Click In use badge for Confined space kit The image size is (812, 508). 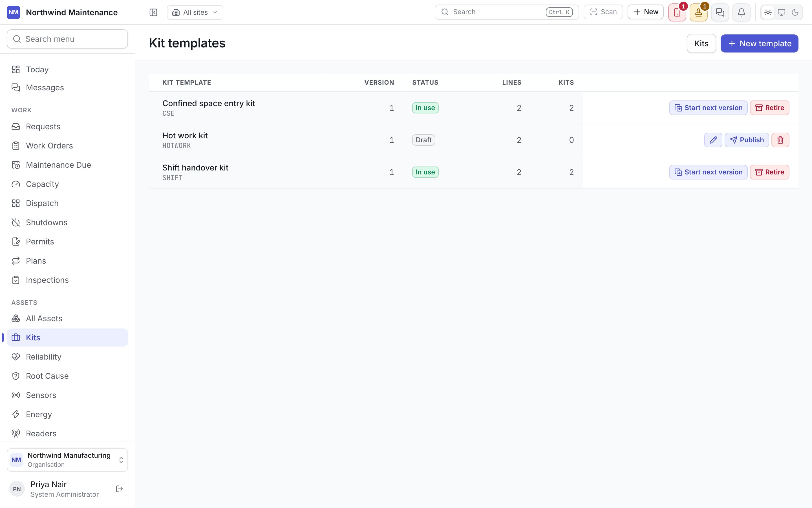pyautogui.click(x=425, y=108)
